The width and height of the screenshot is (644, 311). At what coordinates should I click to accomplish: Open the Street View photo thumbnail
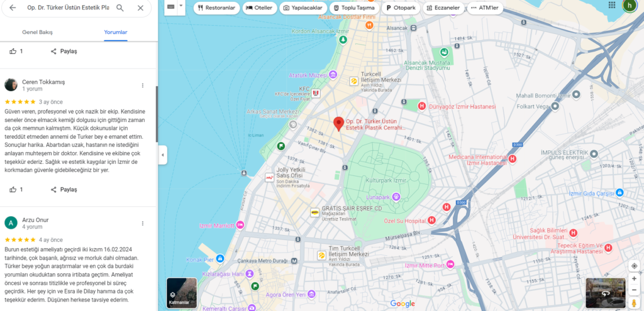(606, 293)
